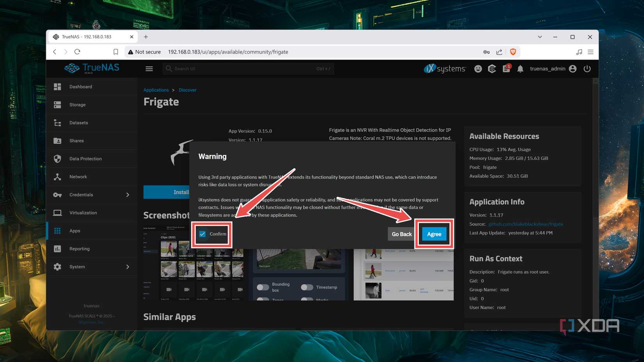644x362 pixels.
Task: Open the Datasets sidebar item
Action: tap(92, 122)
